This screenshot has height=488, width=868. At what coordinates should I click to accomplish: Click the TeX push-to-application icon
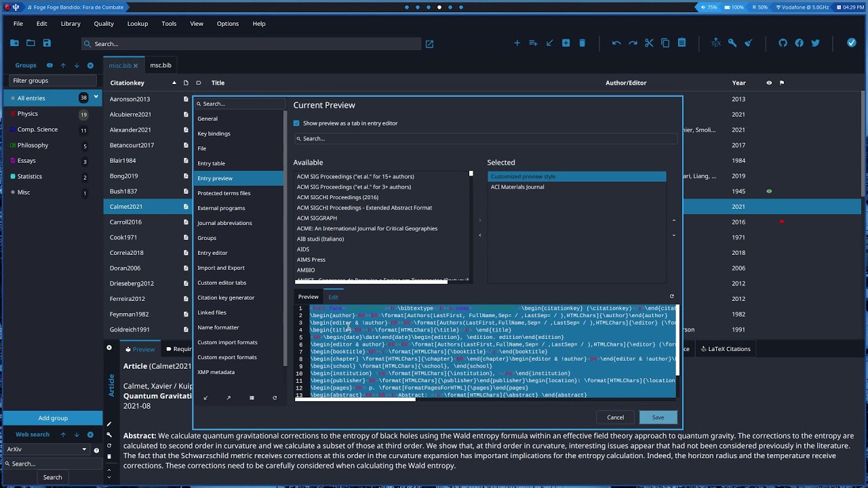[716, 43]
